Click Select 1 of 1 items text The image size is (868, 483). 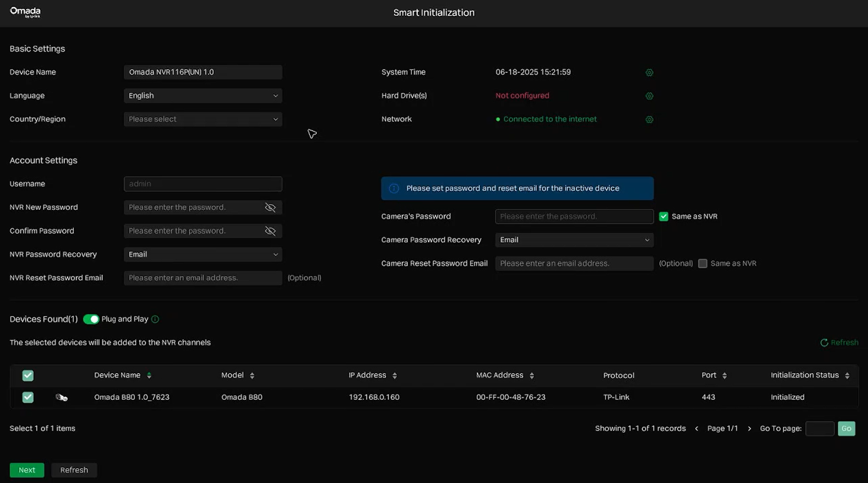[43, 429]
